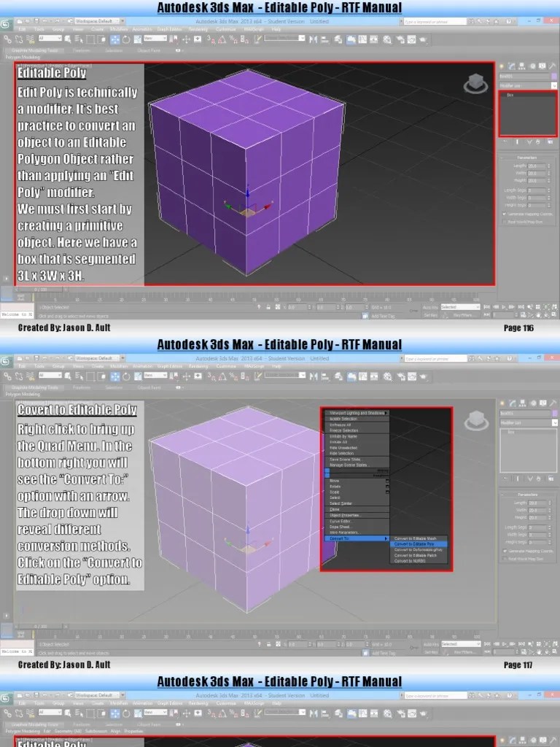Open Hierarchy panel icon on Page 116
The image size is (560, 747).
click(522, 66)
